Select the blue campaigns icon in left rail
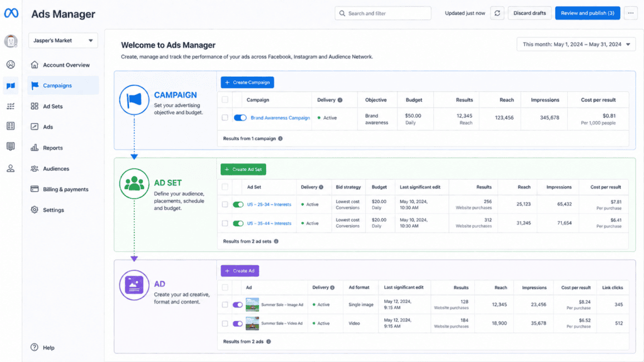This screenshot has height=362, width=644. click(11, 85)
